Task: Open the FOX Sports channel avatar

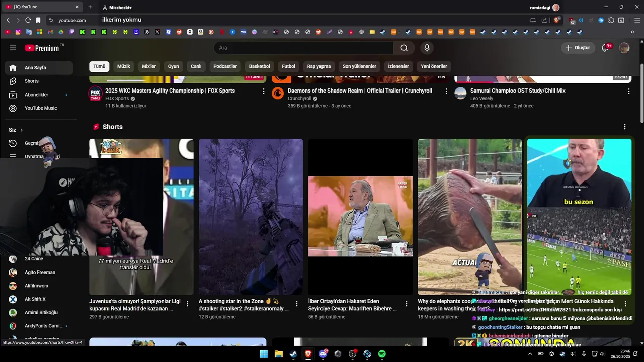Action: click(x=95, y=93)
